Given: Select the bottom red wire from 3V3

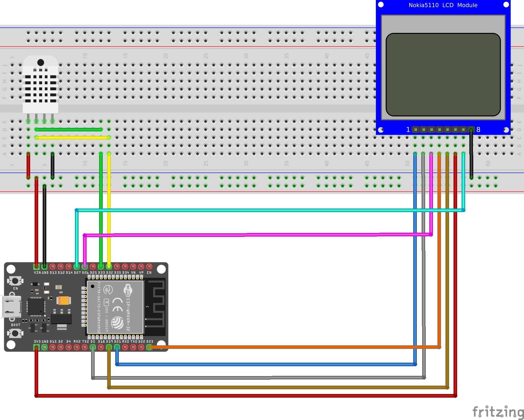Looking at the screenshot, I should point(246,396).
